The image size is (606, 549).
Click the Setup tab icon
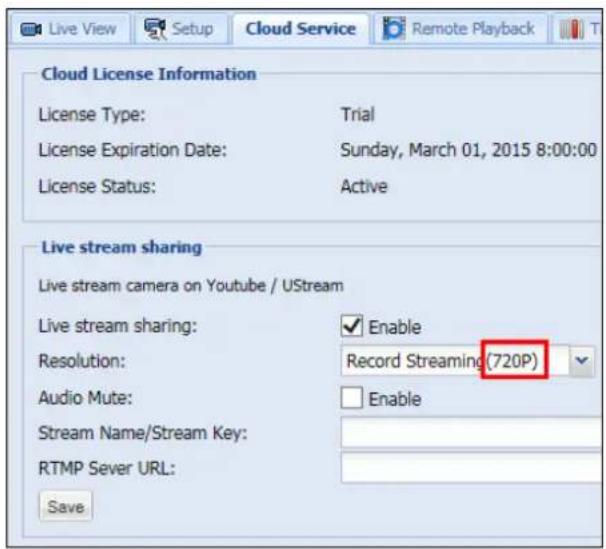tap(155, 29)
